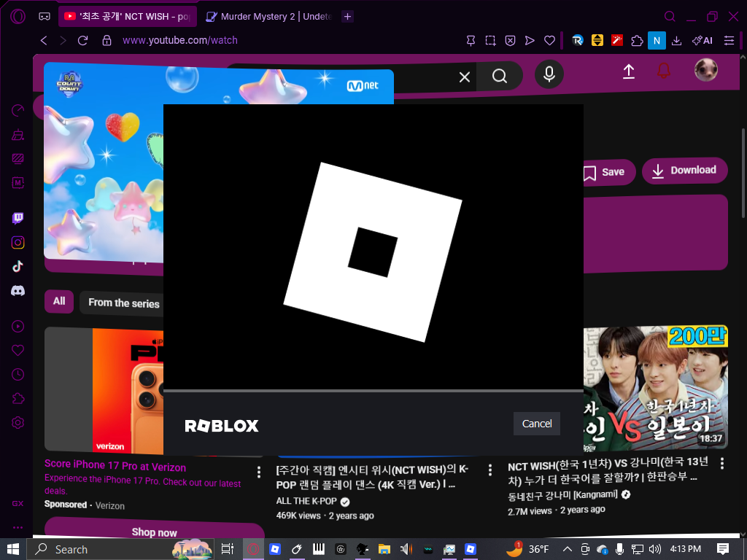Open GX Cleaner in sidebar
The image size is (747, 560).
(x=18, y=135)
